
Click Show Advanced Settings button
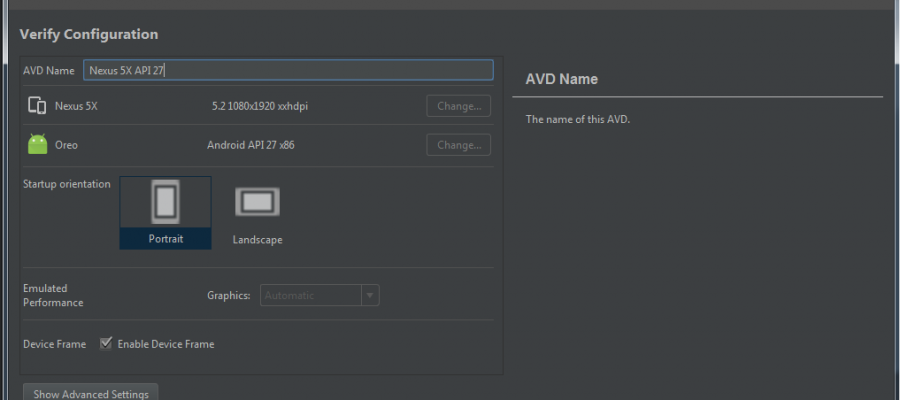pyautogui.click(x=91, y=393)
